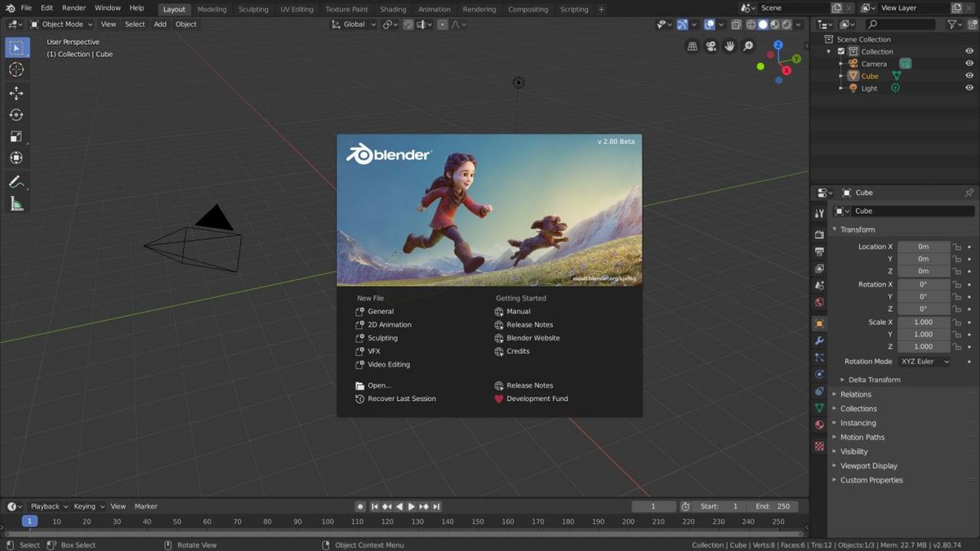
Task: Enable proportional editing in the header
Action: 443,24
